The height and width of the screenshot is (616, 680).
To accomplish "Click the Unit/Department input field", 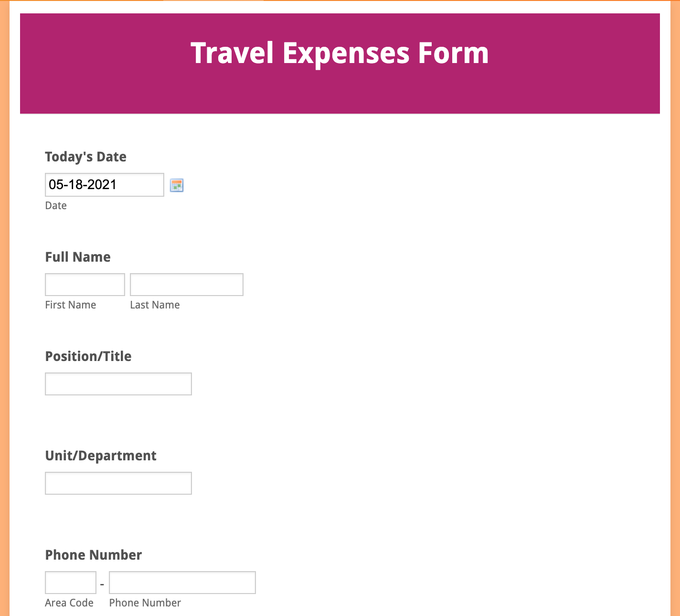I will click(x=118, y=483).
